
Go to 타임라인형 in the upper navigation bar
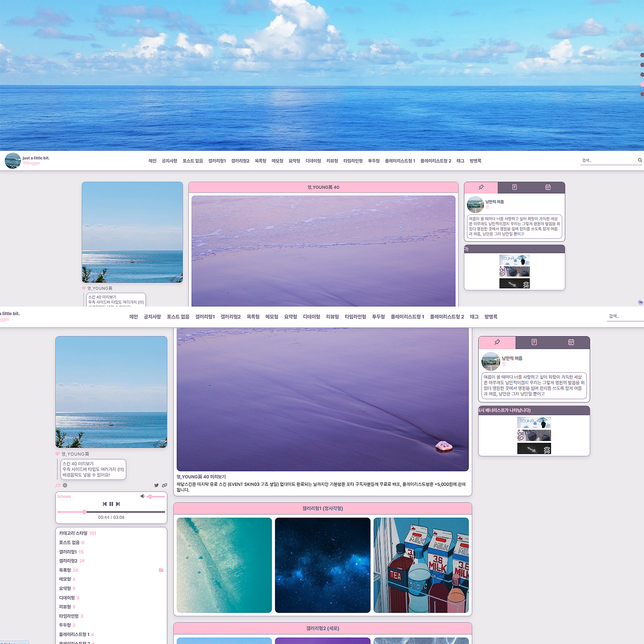pos(353,161)
